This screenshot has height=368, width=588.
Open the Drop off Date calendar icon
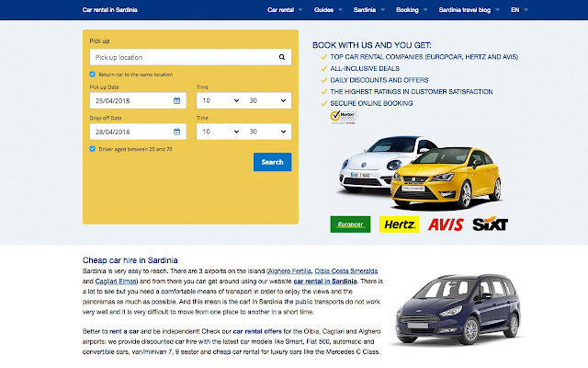pos(176,132)
